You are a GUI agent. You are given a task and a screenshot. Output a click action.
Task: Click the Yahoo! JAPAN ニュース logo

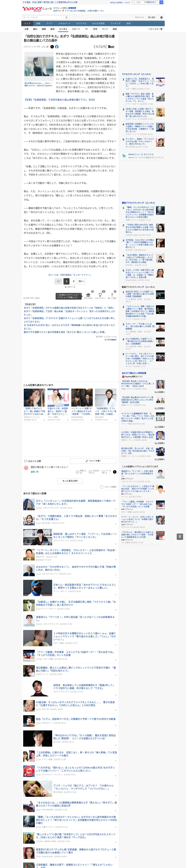pyautogui.click(x=37, y=9)
